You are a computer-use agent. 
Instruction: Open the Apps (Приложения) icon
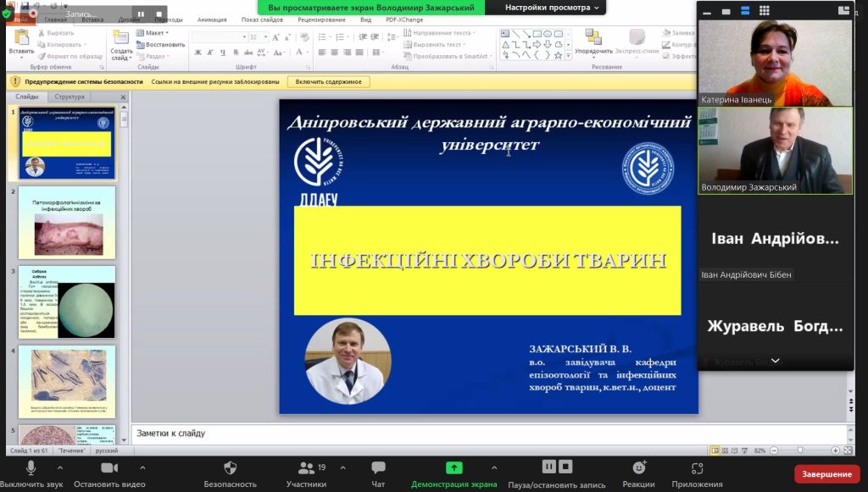(x=697, y=468)
